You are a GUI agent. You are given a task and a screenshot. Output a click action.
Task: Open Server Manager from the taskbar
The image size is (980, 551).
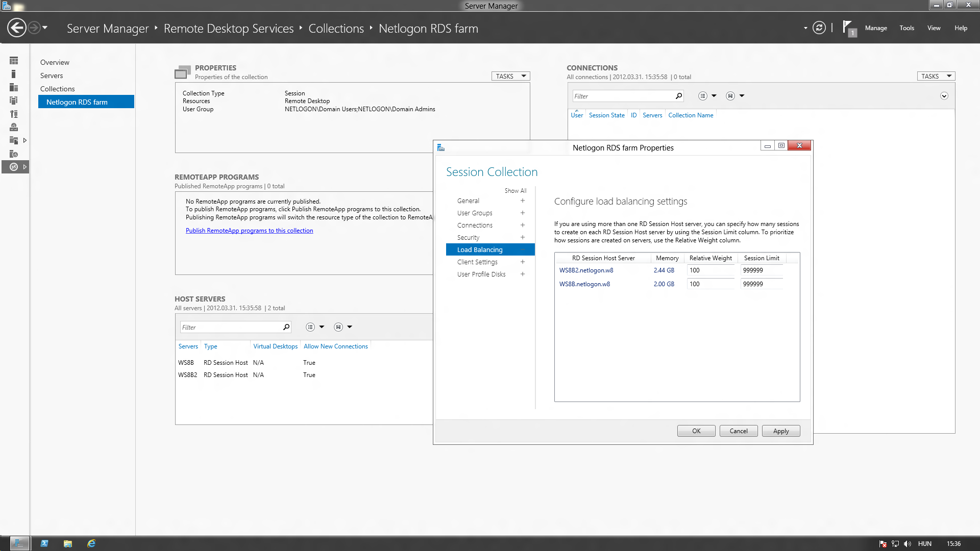tap(19, 543)
